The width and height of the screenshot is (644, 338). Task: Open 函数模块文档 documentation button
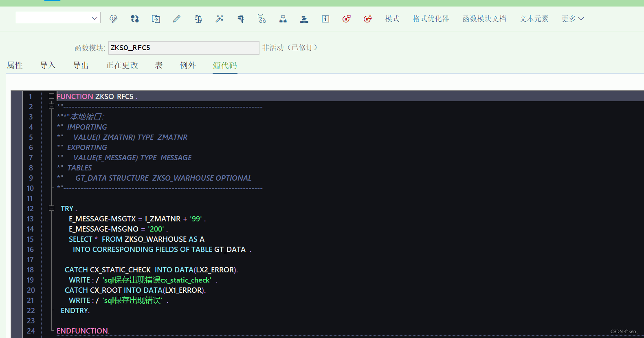484,19
